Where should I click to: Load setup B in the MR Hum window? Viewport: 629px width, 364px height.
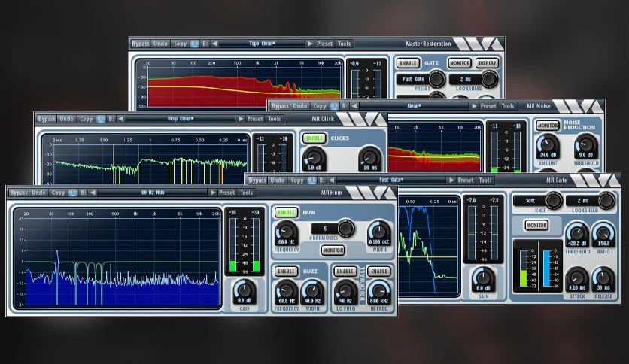coord(83,193)
